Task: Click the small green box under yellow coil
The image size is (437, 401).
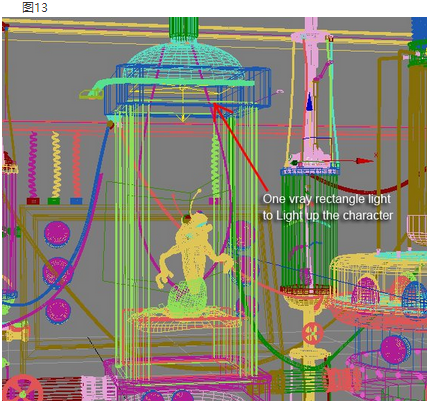Action: click(54, 201)
